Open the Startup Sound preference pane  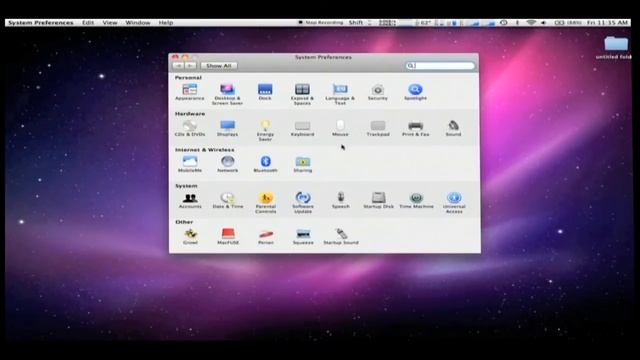coord(341,236)
